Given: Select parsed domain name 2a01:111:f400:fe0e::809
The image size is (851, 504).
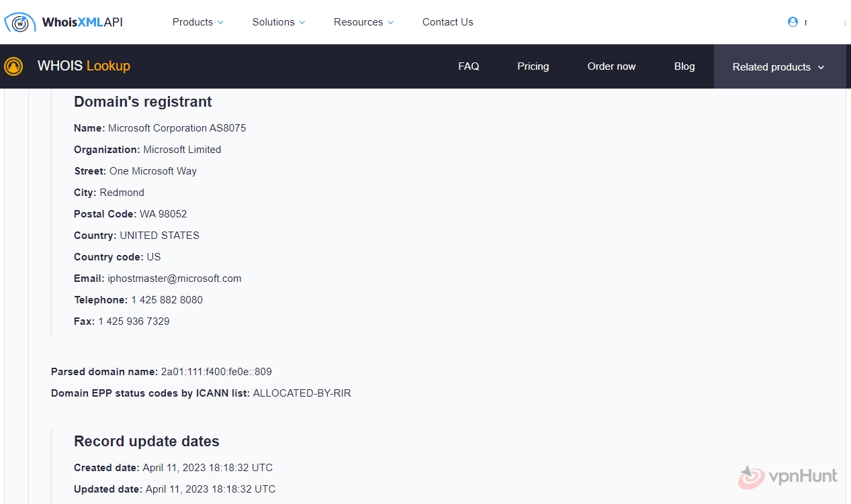Looking at the screenshot, I should (216, 372).
